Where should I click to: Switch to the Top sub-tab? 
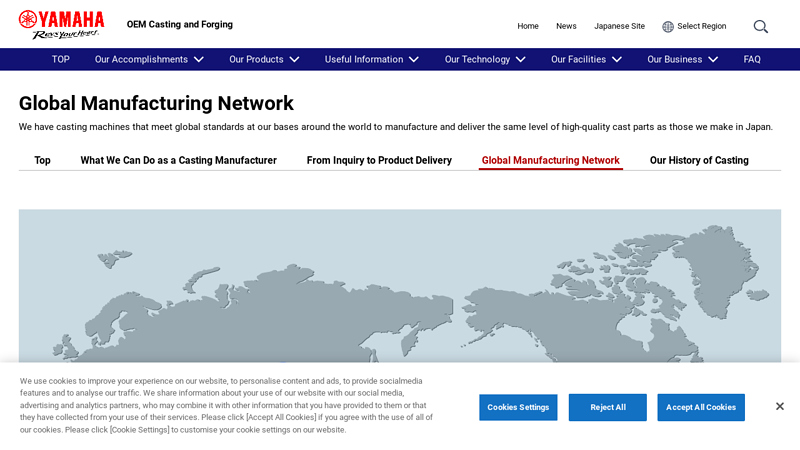pos(42,160)
